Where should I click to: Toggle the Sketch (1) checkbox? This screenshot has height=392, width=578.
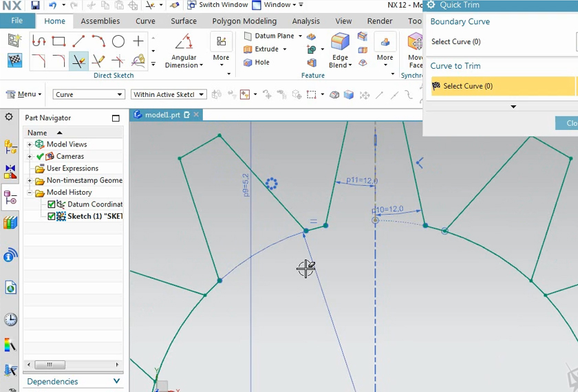click(x=52, y=217)
